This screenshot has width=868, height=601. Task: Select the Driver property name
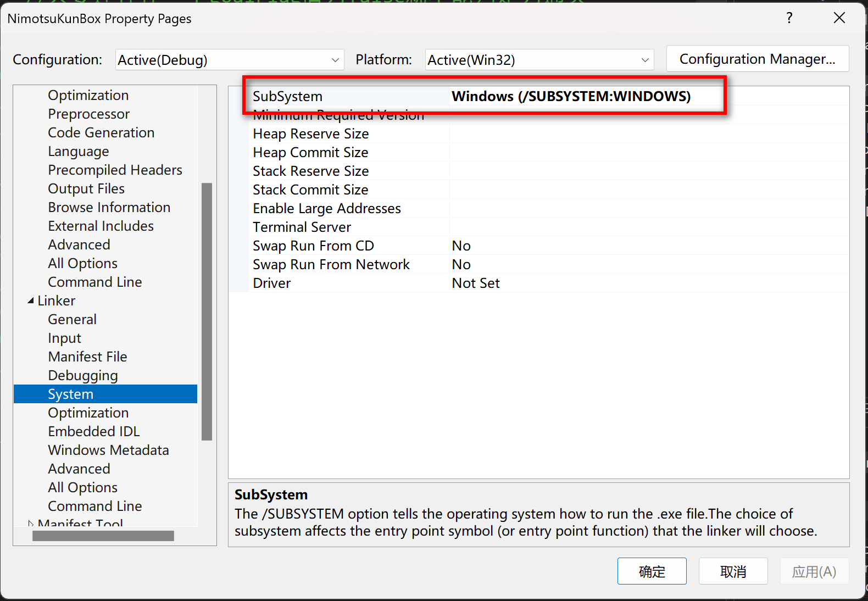pyautogui.click(x=271, y=283)
